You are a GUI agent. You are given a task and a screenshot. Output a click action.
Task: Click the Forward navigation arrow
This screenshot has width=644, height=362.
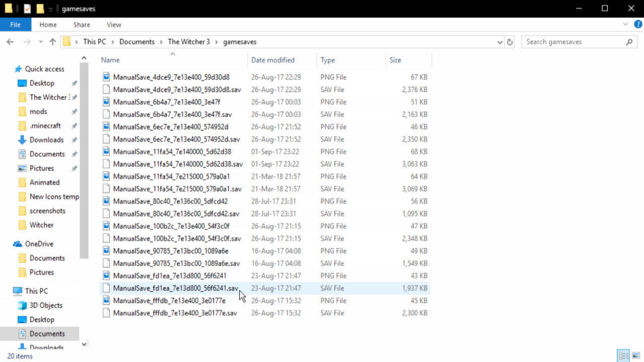[x=27, y=42]
